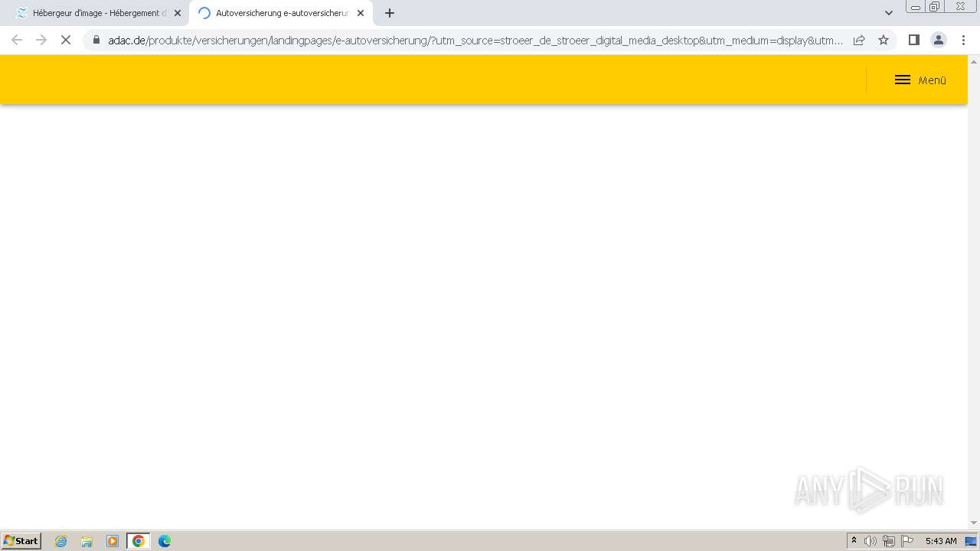The height and width of the screenshot is (551, 980).
Task: Click the taskbar clock 5:43 AM
Action: click(941, 541)
